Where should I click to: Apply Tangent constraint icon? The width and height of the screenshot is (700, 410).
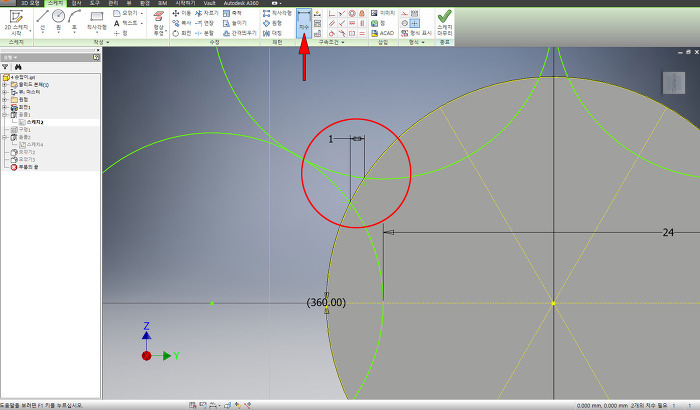332,33
